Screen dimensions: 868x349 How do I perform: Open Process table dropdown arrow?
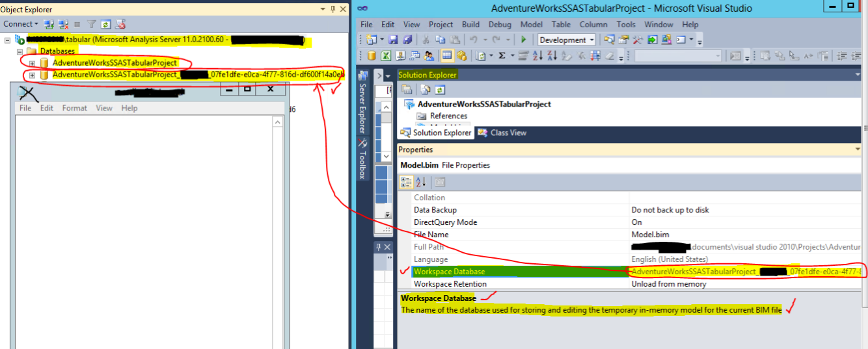pos(491,56)
